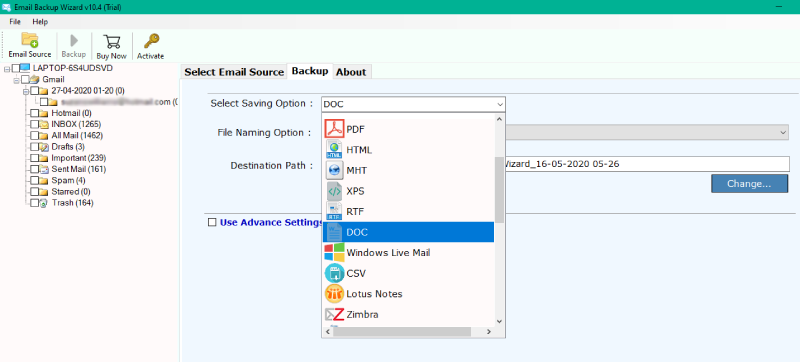Viewport: 800px width, 362px height.
Task: Click the saving list scroll down arrow
Action: [x=499, y=321]
